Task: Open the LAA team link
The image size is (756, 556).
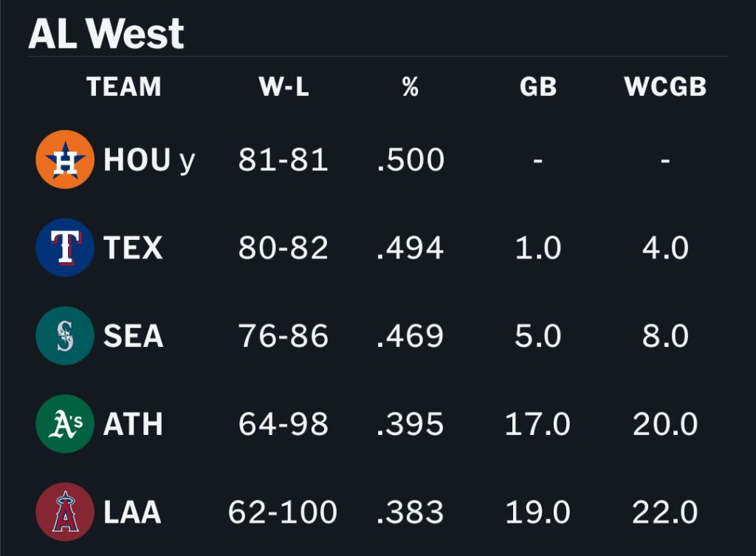Action: 132,512
